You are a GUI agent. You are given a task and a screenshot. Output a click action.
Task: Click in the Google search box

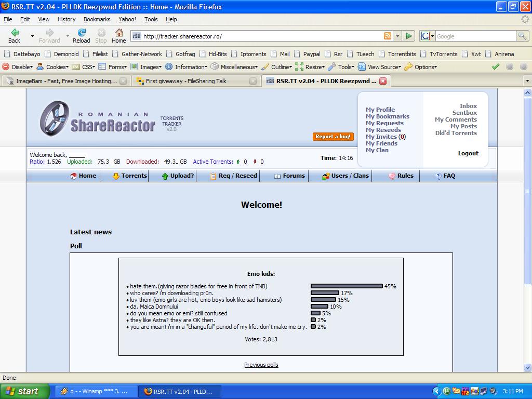(475, 36)
